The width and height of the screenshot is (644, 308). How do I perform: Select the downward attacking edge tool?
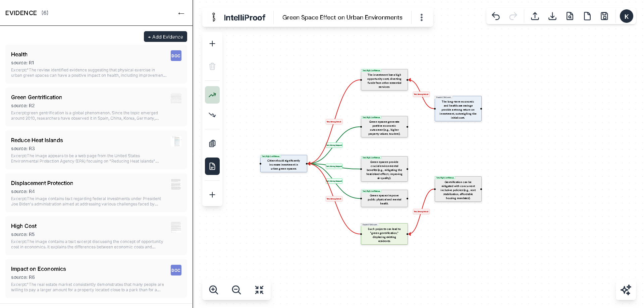[x=212, y=115]
